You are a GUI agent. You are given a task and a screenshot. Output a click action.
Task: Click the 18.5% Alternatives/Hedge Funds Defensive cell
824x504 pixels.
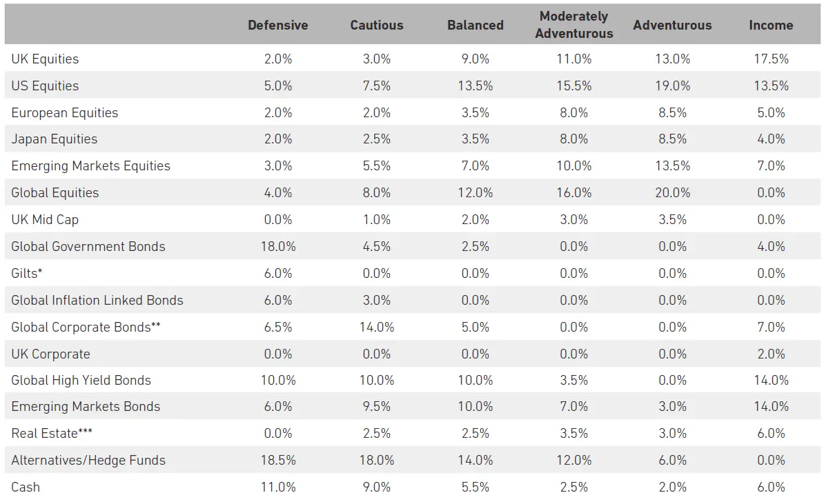(x=277, y=460)
